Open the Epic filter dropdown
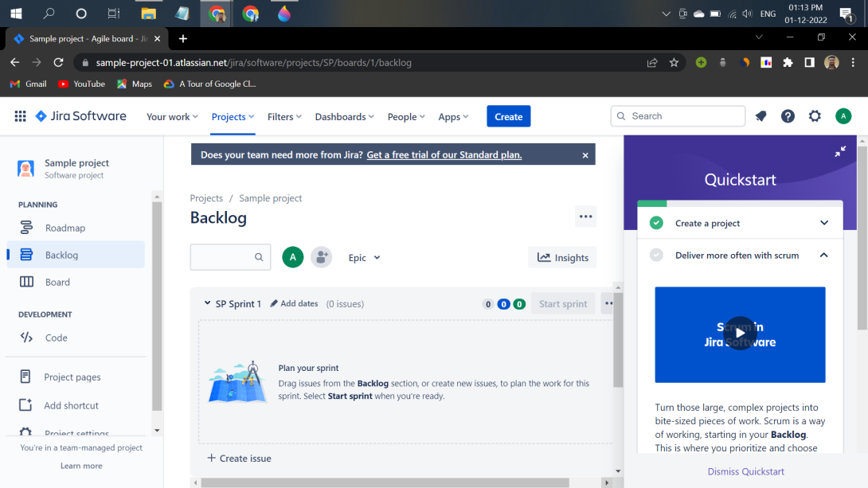868x488 pixels. tap(363, 257)
